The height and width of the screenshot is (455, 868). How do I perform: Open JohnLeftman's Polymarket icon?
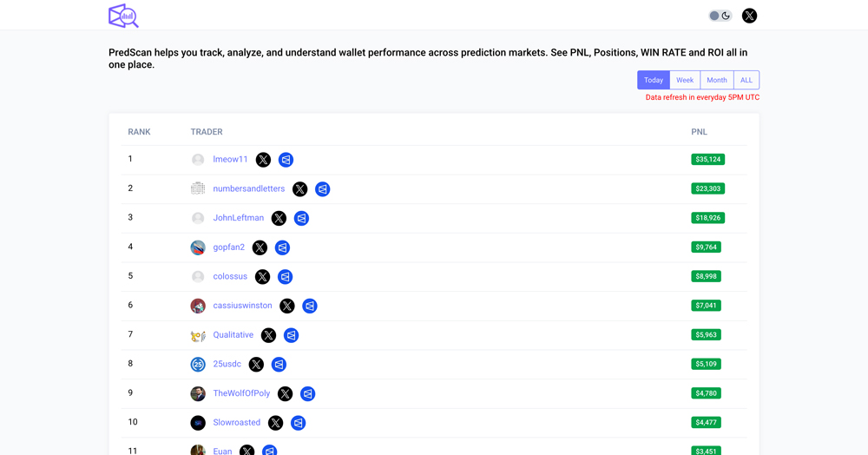(302, 218)
